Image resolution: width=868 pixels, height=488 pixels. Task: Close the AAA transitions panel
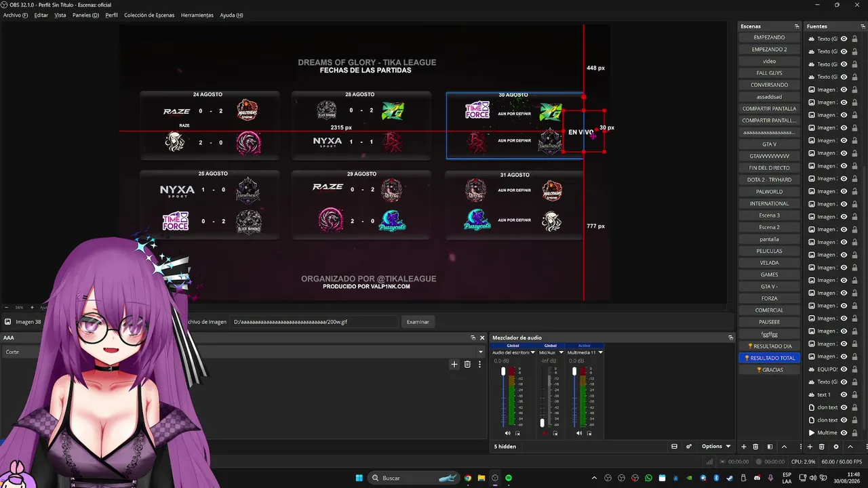point(482,338)
